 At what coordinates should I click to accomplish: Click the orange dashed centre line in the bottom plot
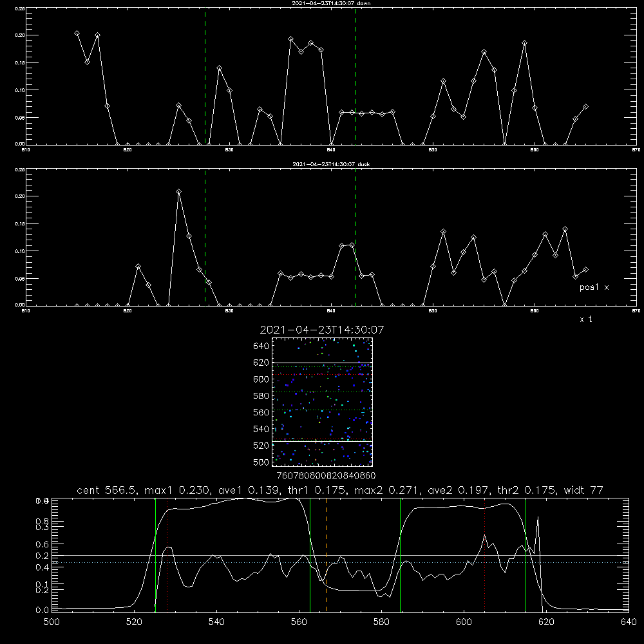coord(326,554)
